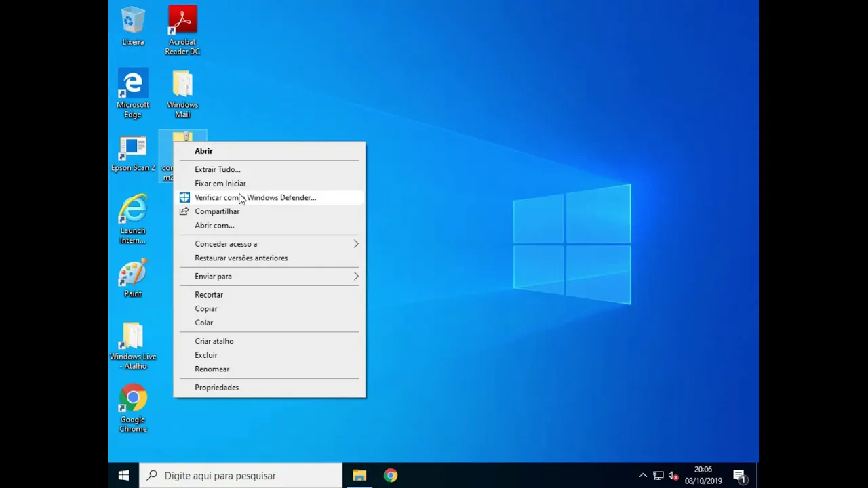Image resolution: width=868 pixels, height=488 pixels.
Task: Open the notification action center icon
Action: [x=739, y=476]
